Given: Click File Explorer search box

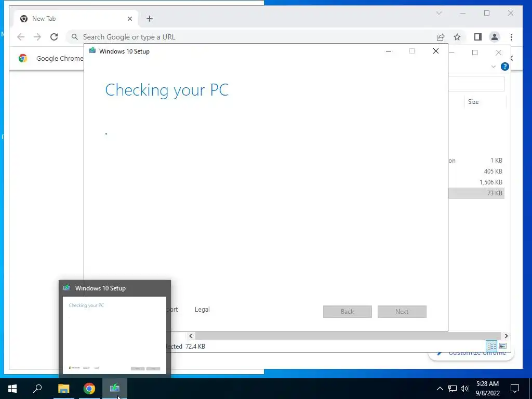Looking at the screenshot, I should tap(476, 84).
